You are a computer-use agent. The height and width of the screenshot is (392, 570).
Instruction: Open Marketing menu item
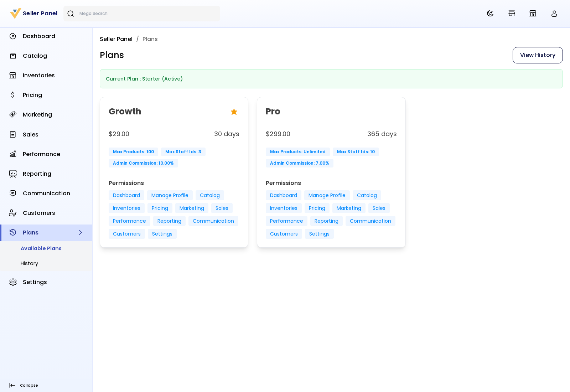pyautogui.click(x=46, y=115)
